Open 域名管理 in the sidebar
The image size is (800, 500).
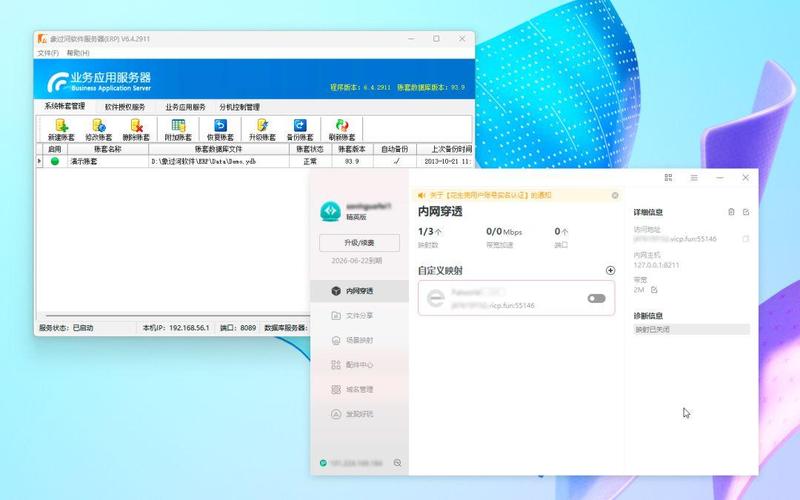click(x=359, y=389)
